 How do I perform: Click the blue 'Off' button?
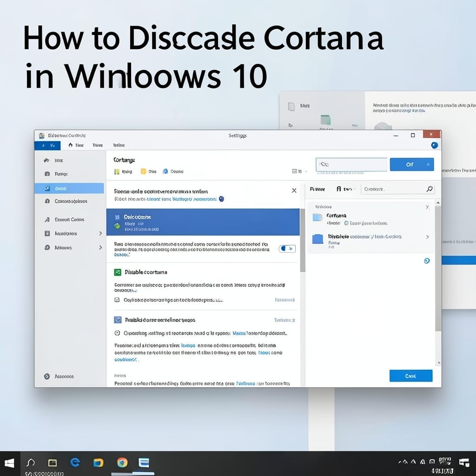(412, 165)
